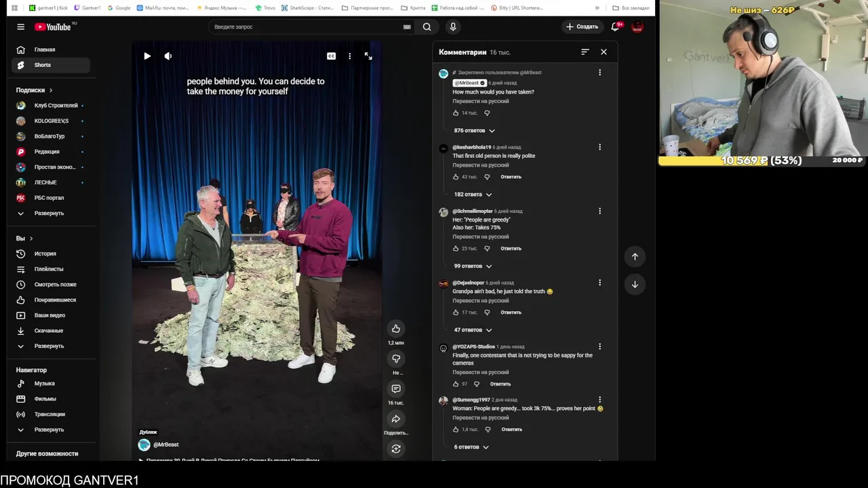
Task: Translate MrBeast comment to Russian
Action: (481, 101)
